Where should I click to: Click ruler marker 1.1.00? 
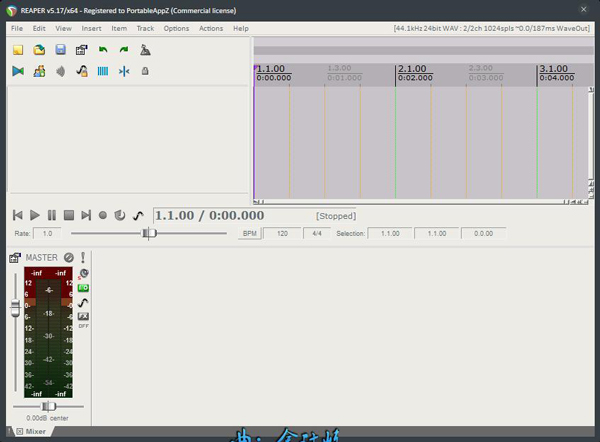click(271, 69)
